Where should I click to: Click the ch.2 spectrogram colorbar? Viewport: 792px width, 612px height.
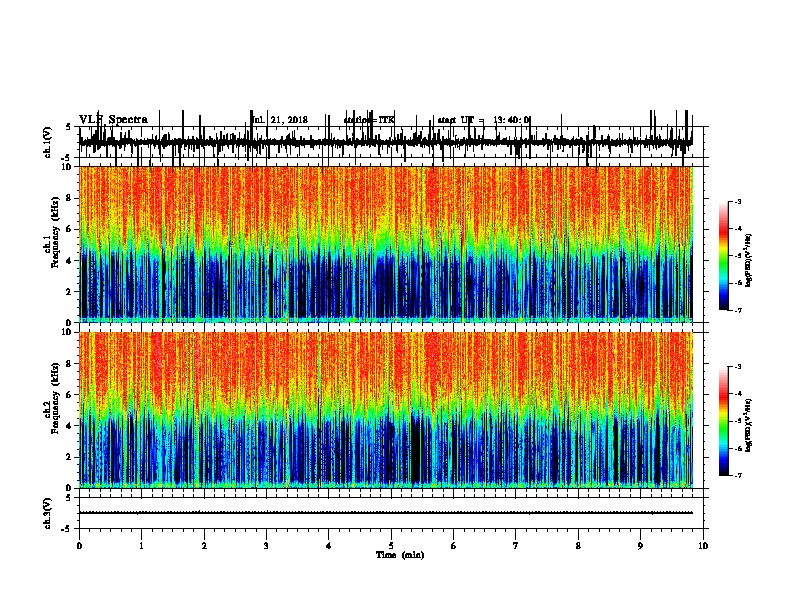724,421
